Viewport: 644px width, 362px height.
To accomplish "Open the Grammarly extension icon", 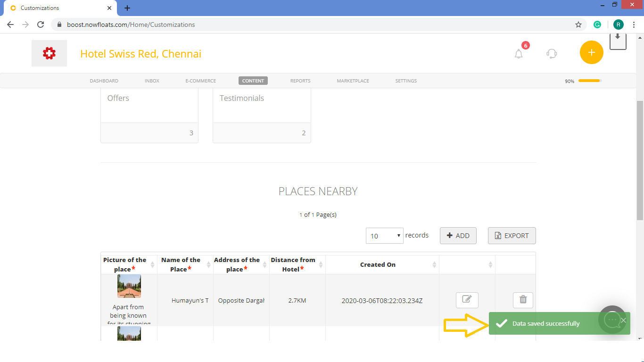I will tap(597, 25).
